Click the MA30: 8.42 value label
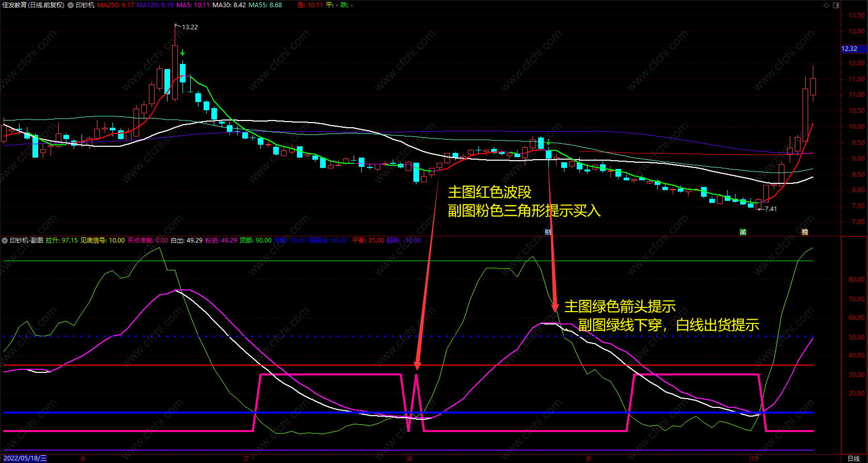Image resolution: width=868 pixels, height=463 pixels. (229, 5)
